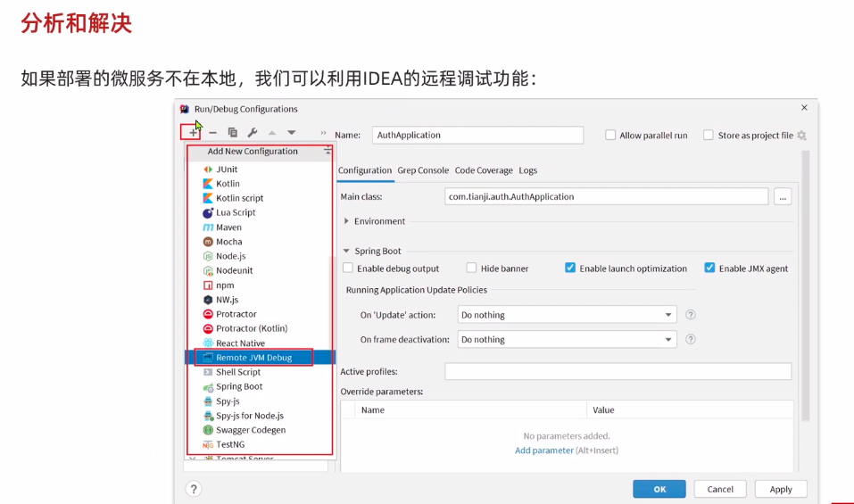Click the Node.js icon

coord(208,256)
